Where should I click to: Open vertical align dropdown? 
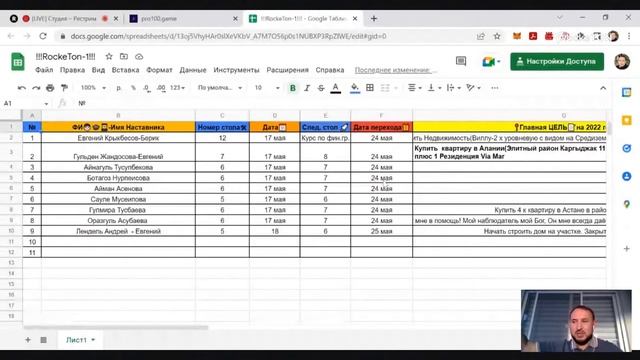pos(434,88)
